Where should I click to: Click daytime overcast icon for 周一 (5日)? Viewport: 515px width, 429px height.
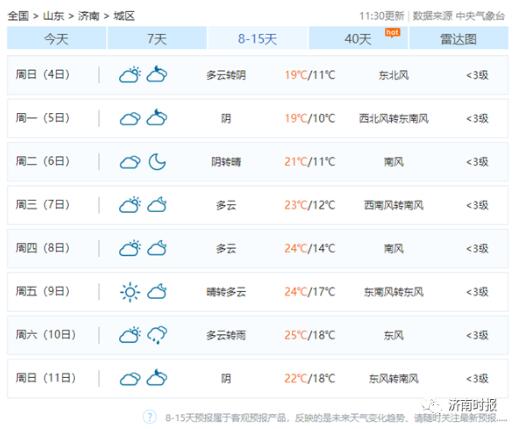130,119
